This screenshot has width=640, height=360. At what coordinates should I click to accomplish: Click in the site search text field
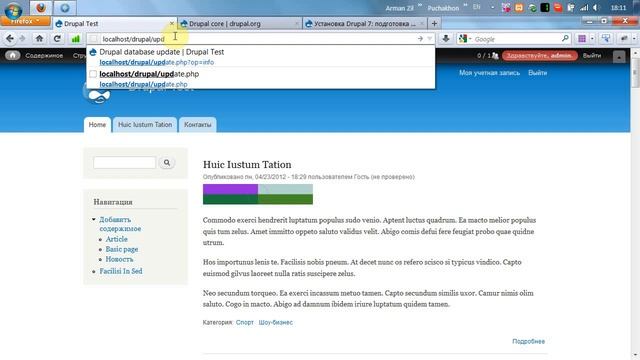tap(124, 162)
